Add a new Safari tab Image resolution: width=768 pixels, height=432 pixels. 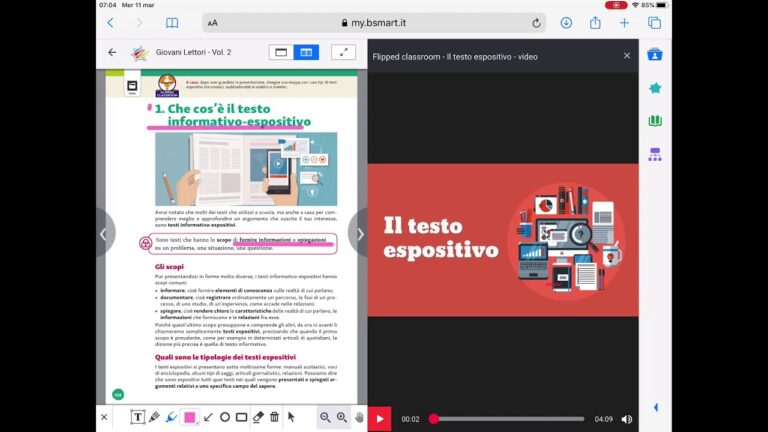click(x=624, y=23)
